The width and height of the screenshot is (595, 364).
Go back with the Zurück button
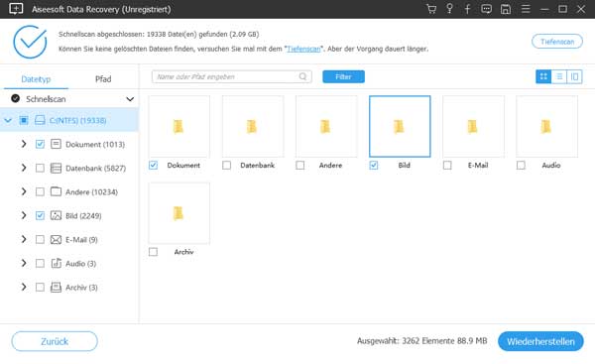point(55,341)
